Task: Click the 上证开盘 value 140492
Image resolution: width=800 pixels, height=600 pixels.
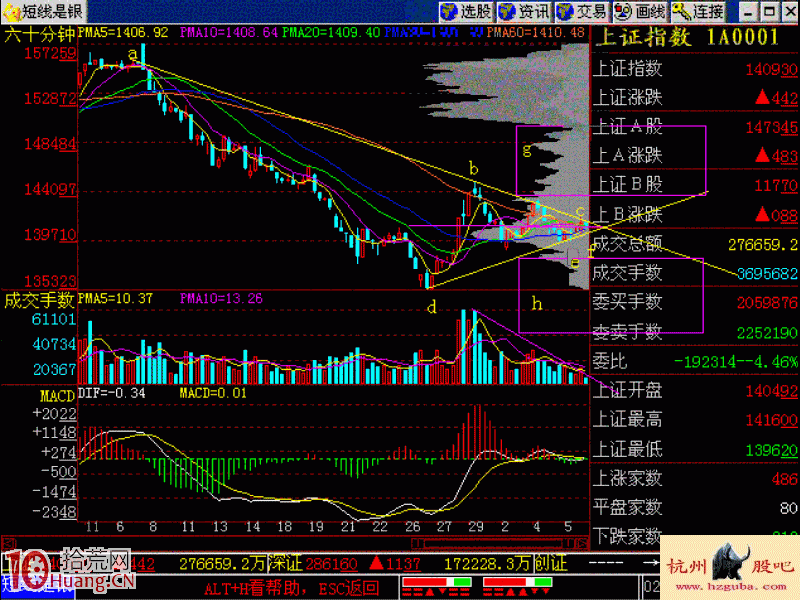Action: tap(771, 391)
